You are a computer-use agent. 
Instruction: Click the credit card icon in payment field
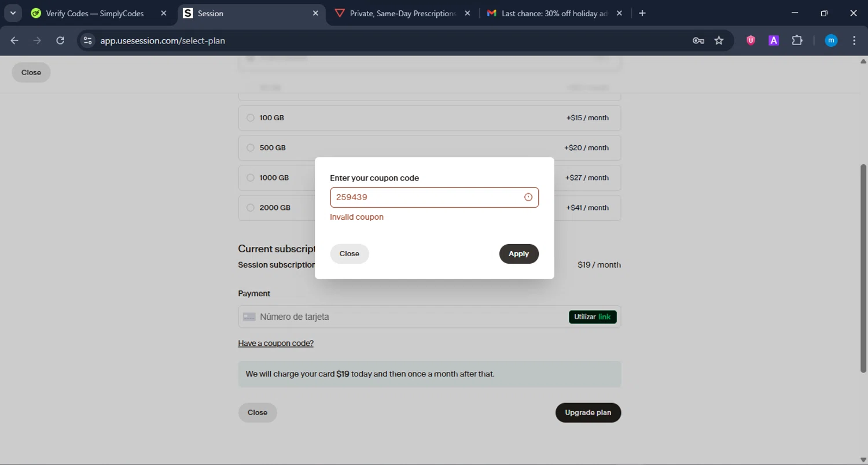(249, 317)
